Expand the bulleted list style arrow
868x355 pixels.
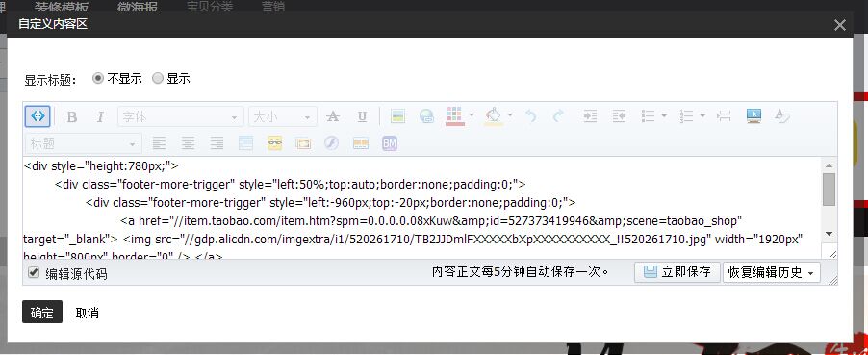[x=664, y=115]
